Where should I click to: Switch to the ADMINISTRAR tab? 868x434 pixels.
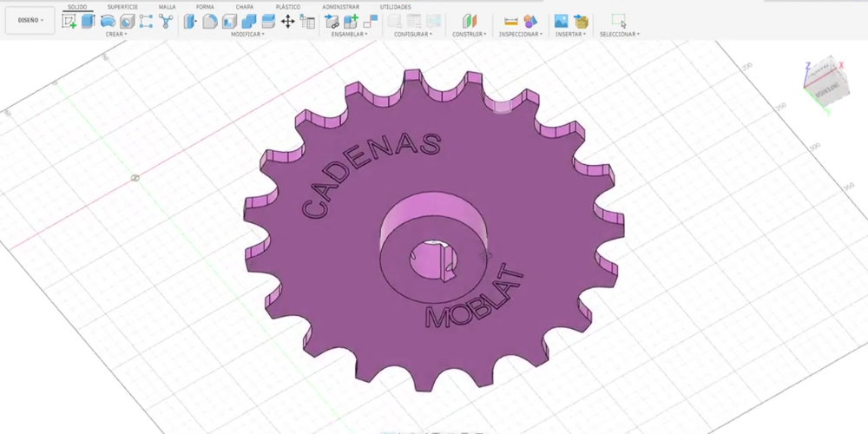(340, 7)
